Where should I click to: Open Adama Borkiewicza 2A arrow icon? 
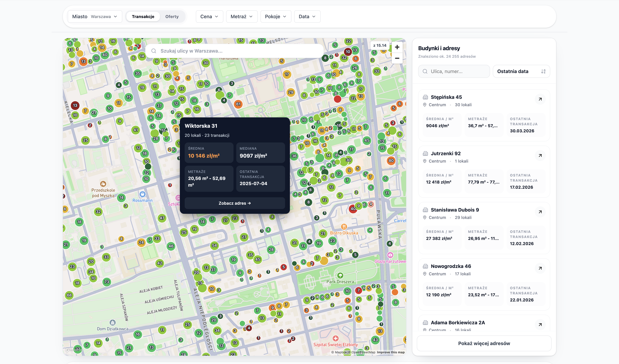tap(540, 324)
